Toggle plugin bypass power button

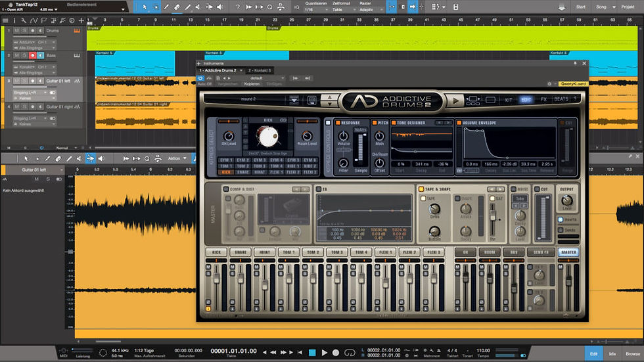pyautogui.click(x=200, y=78)
